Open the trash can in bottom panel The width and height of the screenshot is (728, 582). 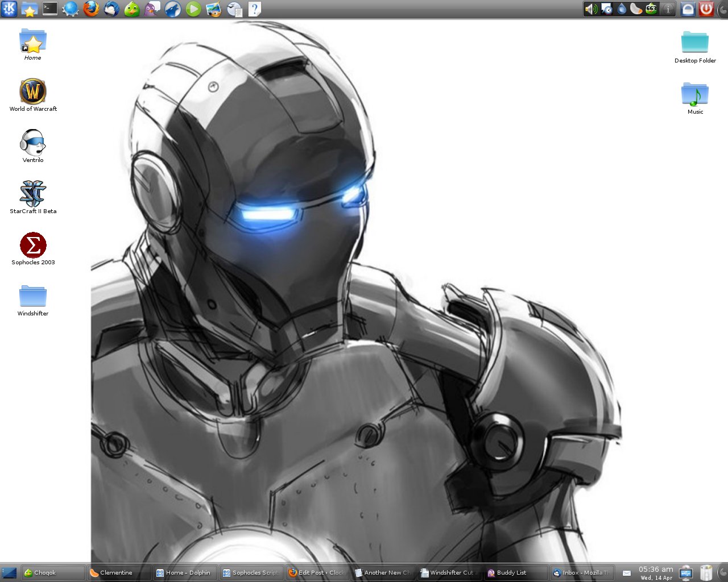706,573
